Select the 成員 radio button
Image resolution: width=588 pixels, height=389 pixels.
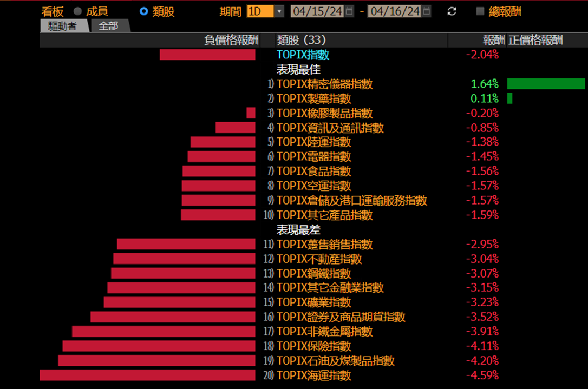click(x=77, y=11)
